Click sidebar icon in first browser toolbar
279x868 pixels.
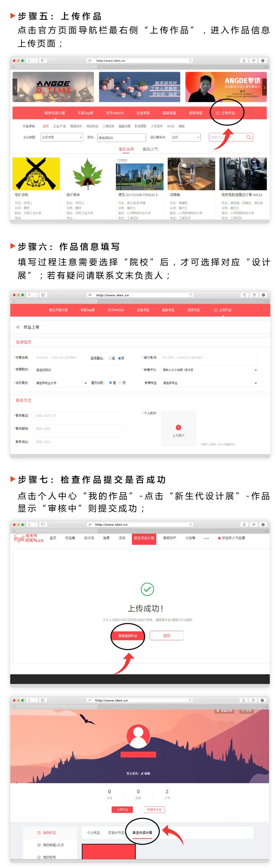coord(43,61)
